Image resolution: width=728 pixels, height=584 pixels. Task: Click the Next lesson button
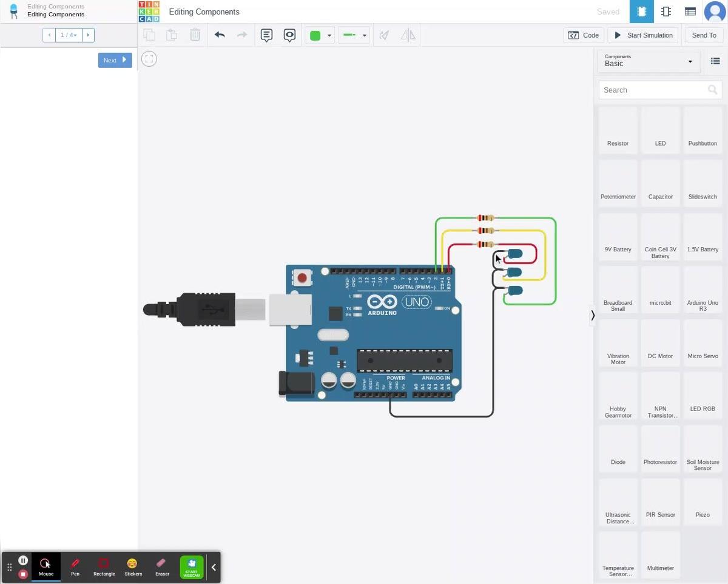[x=115, y=60]
